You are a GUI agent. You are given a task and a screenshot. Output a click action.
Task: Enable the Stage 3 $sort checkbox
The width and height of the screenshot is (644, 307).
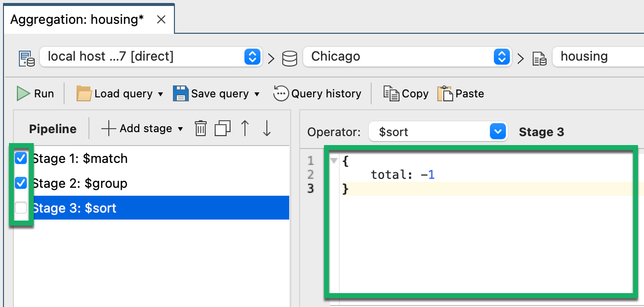[19, 208]
